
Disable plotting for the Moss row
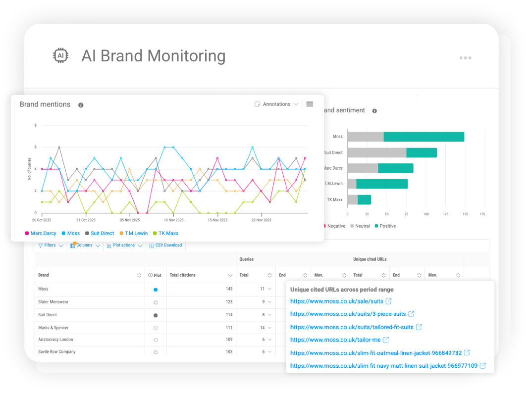tap(155, 289)
